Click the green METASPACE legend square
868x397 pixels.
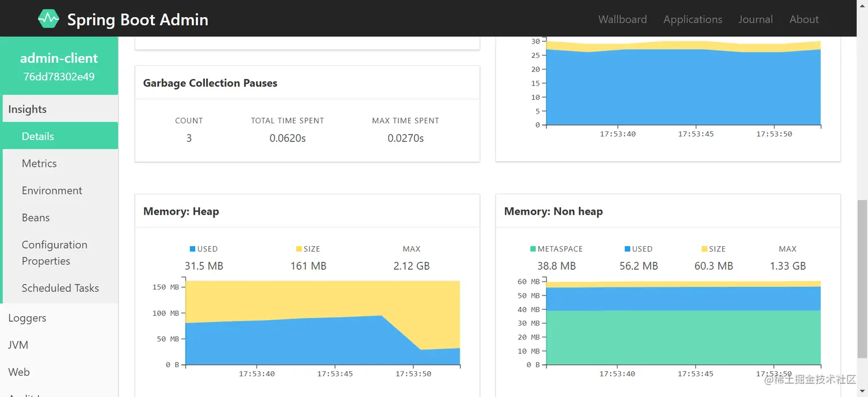533,249
